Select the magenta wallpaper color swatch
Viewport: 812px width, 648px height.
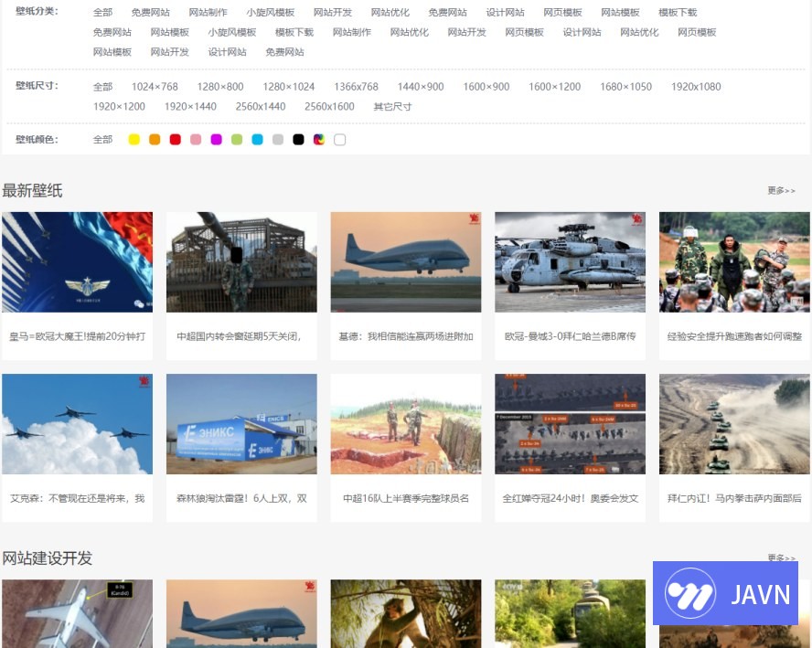pyautogui.click(x=217, y=139)
